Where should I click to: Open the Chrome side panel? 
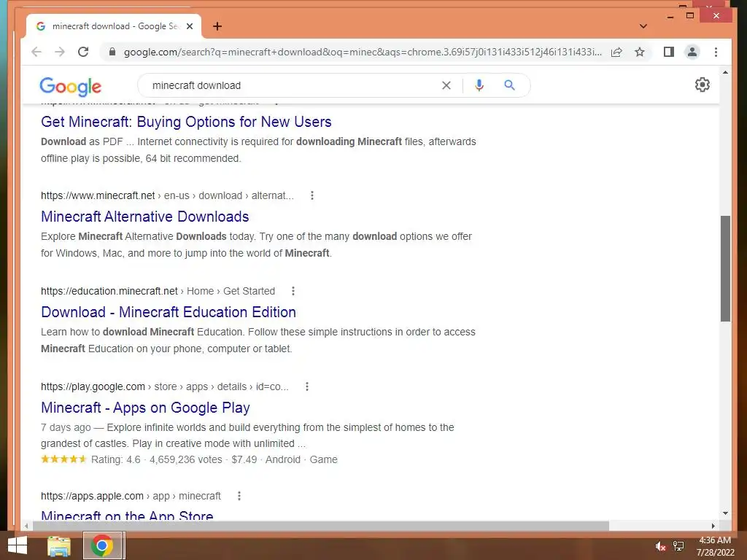coord(669,52)
